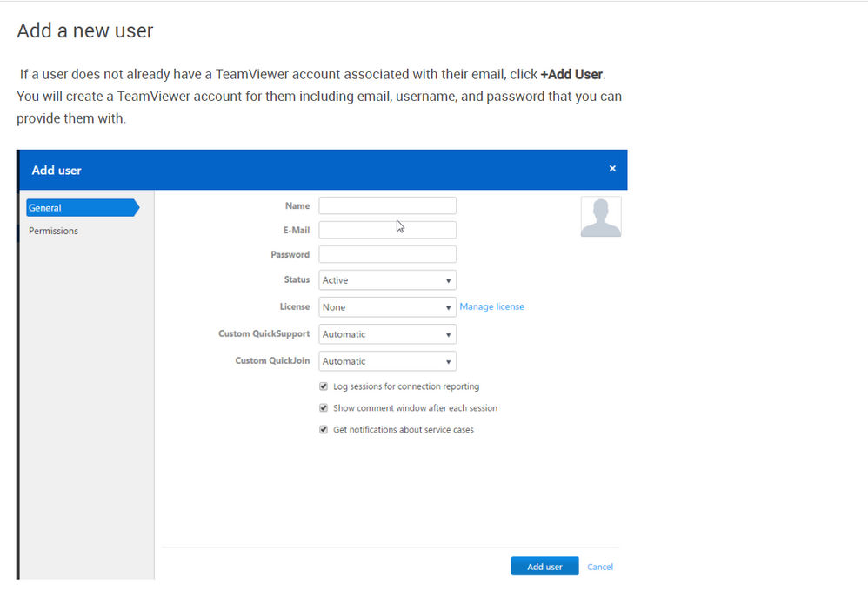Close the Add user dialog

pos(612,169)
